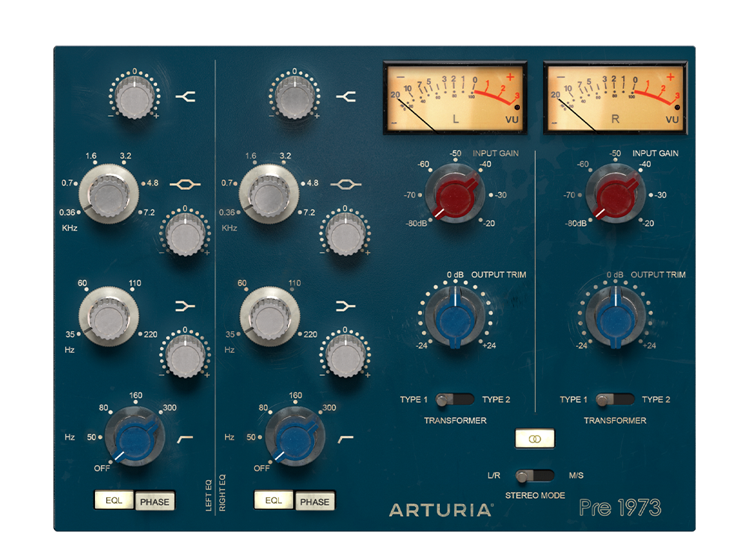Click the Left EQ 60 Hz low frequency label

point(82,283)
